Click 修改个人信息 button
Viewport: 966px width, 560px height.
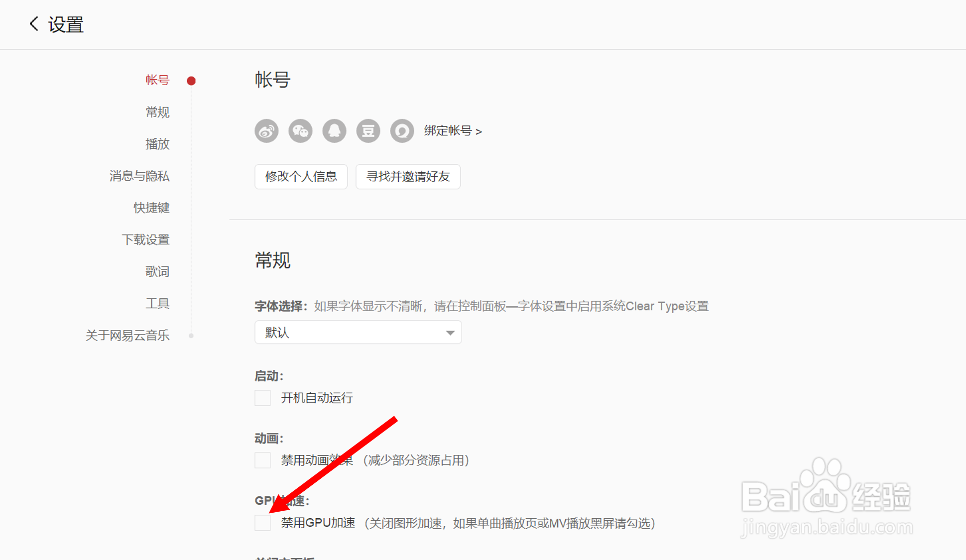click(x=301, y=177)
